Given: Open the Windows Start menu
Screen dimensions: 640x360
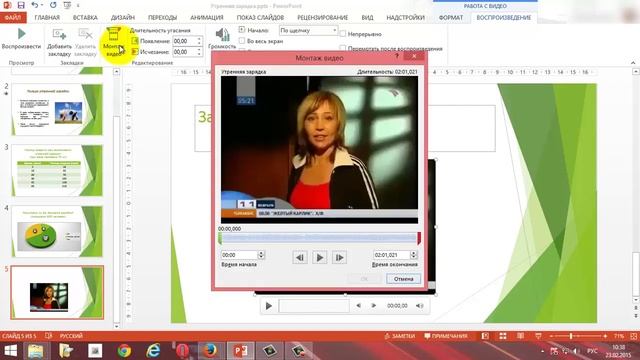Looking at the screenshot, I should (10, 351).
